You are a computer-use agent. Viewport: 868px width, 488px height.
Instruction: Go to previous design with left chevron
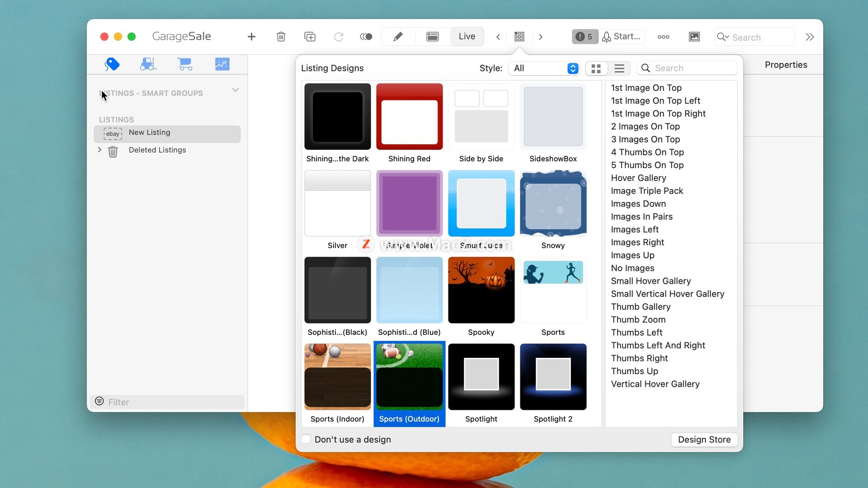pyautogui.click(x=498, y=37)
